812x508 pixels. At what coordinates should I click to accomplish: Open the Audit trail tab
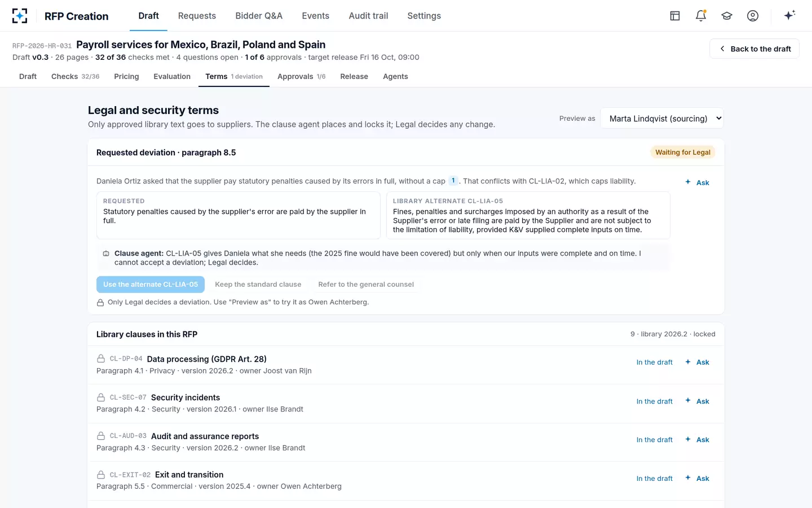pos(368,16)
